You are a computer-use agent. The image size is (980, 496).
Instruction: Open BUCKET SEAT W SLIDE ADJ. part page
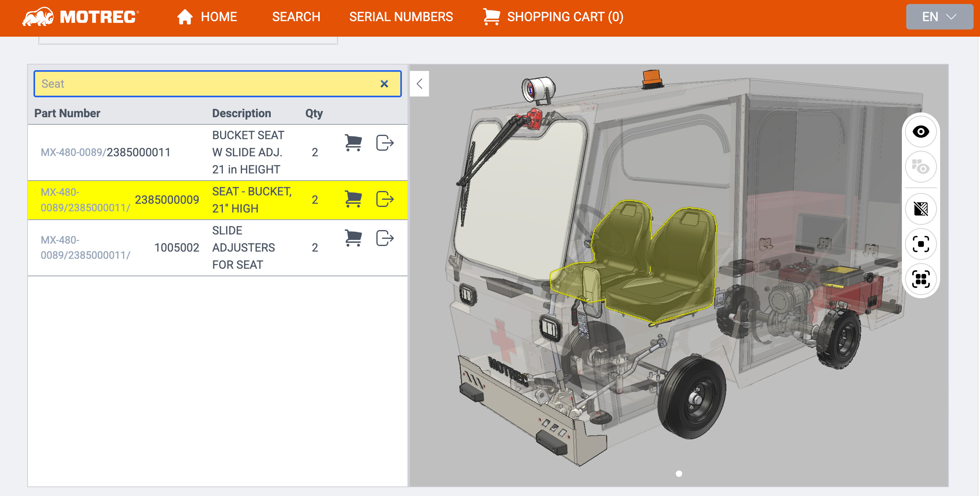(x=385, y=143)
